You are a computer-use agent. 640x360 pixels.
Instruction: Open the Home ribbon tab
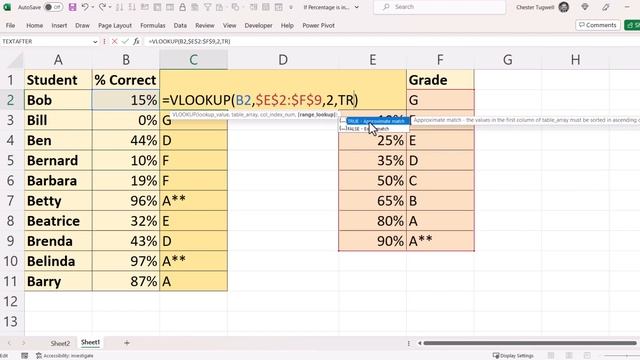click(34, 25)
